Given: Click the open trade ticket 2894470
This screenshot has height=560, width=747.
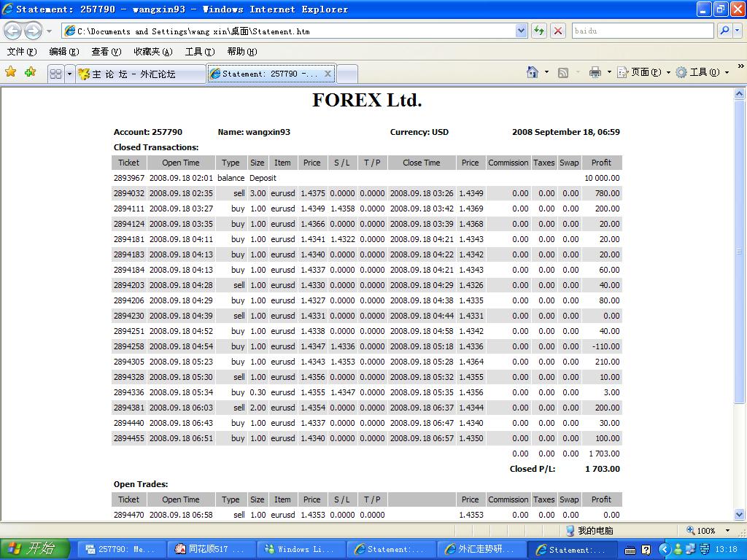Looking at the screenshot, I should tap(128, 515).
